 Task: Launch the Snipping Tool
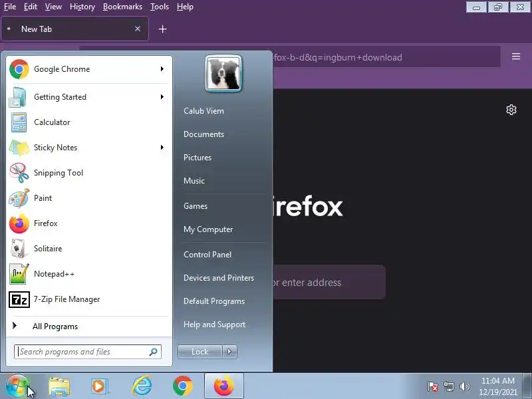(x=88, y=173)
